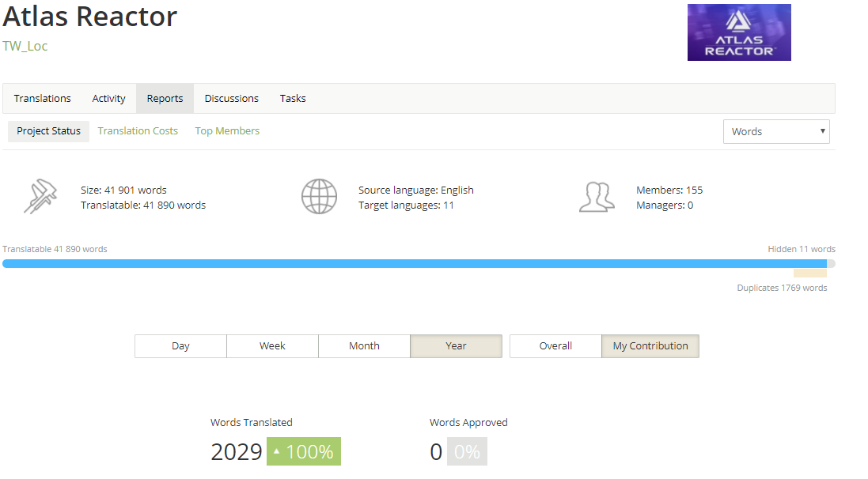
Task: Show My Contribution statistics
Action: (650, 346)
